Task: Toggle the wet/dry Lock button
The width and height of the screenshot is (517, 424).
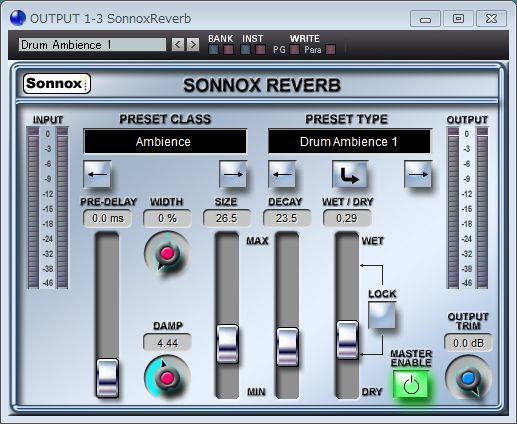Action: 382,315
